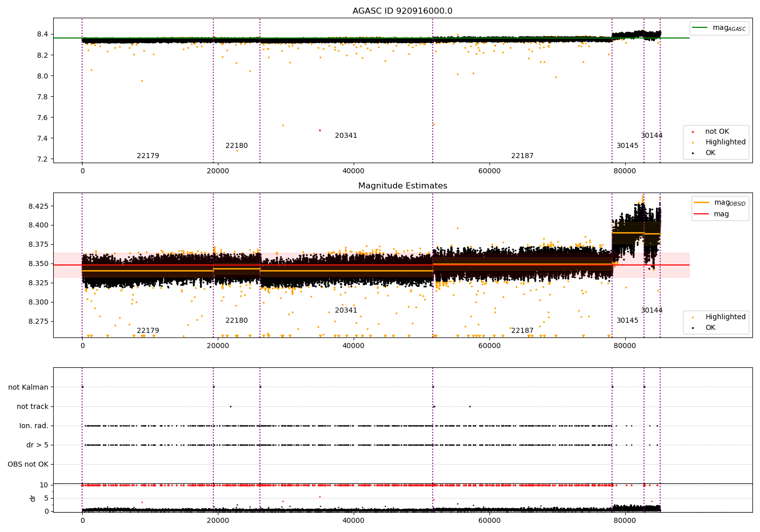
Task: Click OBSID label 22180 in middle plot
Action: (x=237, y=321)
